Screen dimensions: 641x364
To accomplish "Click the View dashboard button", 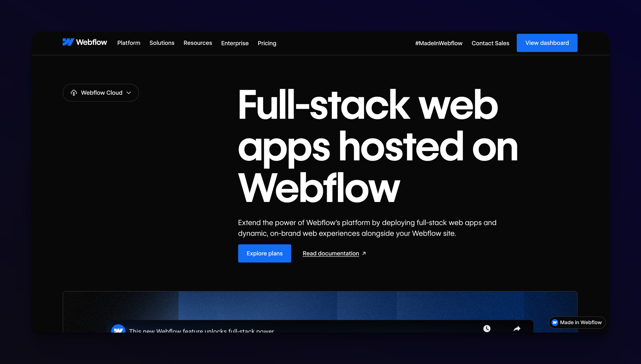I will [x=547, y=43].
